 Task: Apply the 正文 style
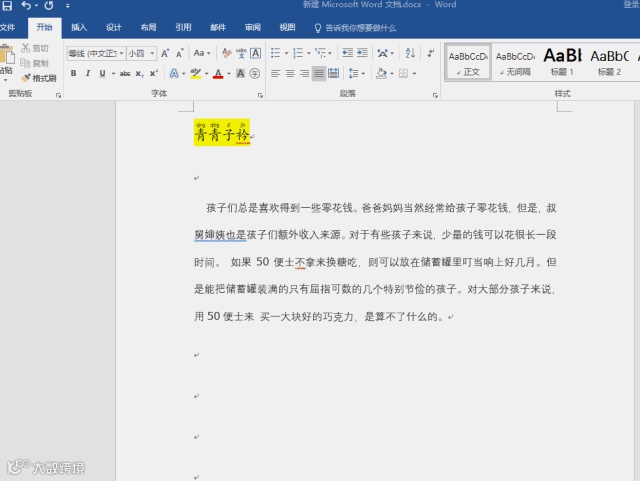468,63
